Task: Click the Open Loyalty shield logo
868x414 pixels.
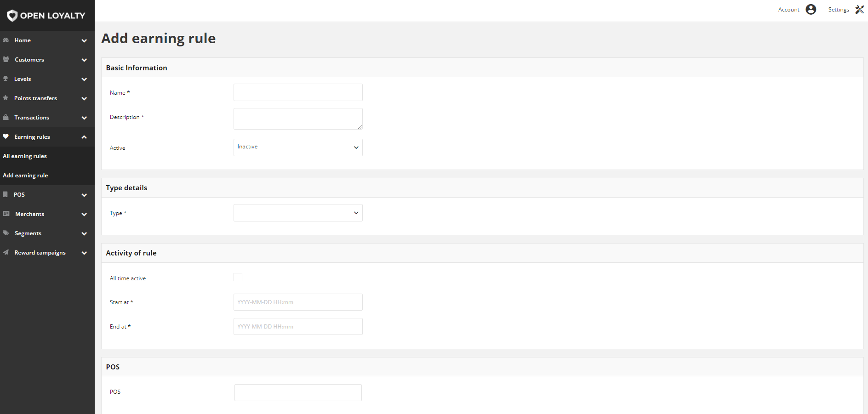Action: (x=12, y=16)
